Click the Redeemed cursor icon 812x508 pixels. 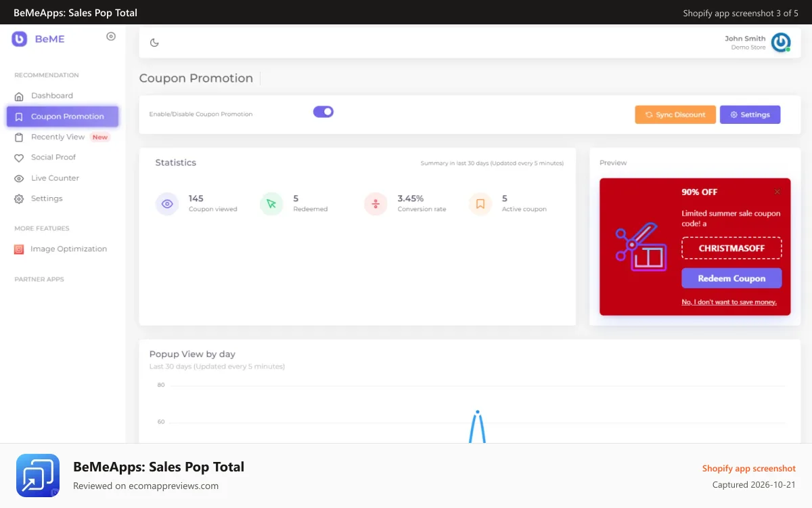[x=271, y=204]
